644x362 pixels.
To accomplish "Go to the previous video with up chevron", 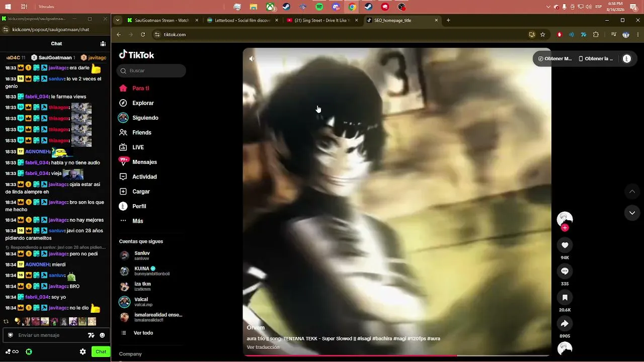I will coord(632,192).
